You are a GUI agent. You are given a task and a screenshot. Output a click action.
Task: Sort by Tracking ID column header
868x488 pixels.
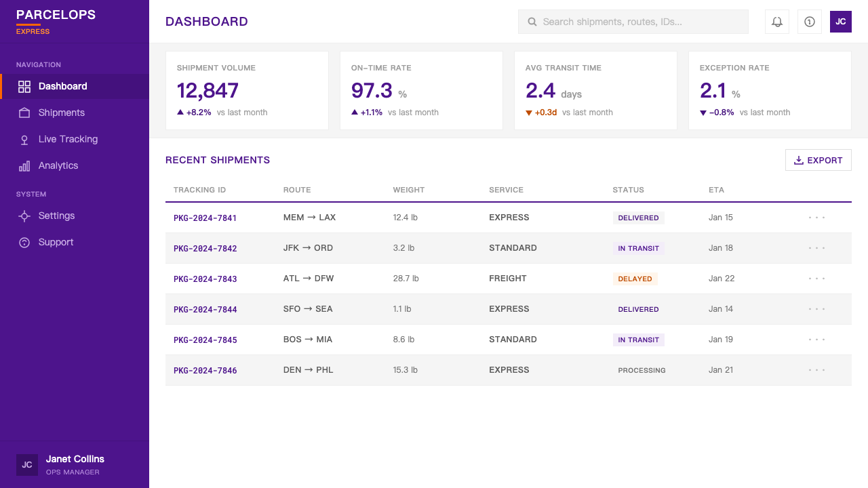[199, 190]
